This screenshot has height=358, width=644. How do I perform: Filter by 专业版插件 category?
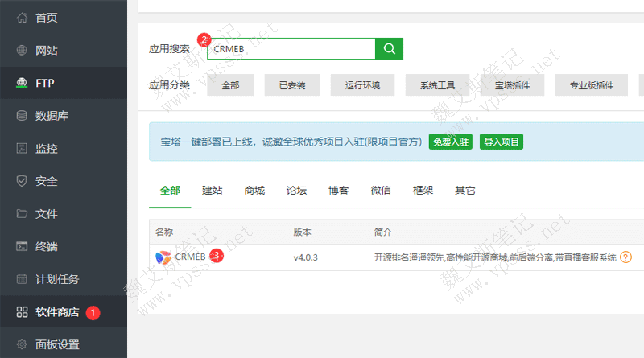coord(592,85)
